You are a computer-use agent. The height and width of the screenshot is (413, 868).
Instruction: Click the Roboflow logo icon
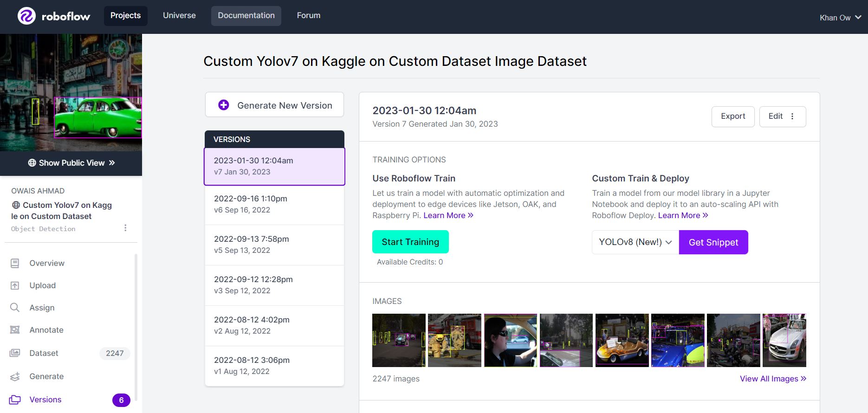(x=26, y=16)
